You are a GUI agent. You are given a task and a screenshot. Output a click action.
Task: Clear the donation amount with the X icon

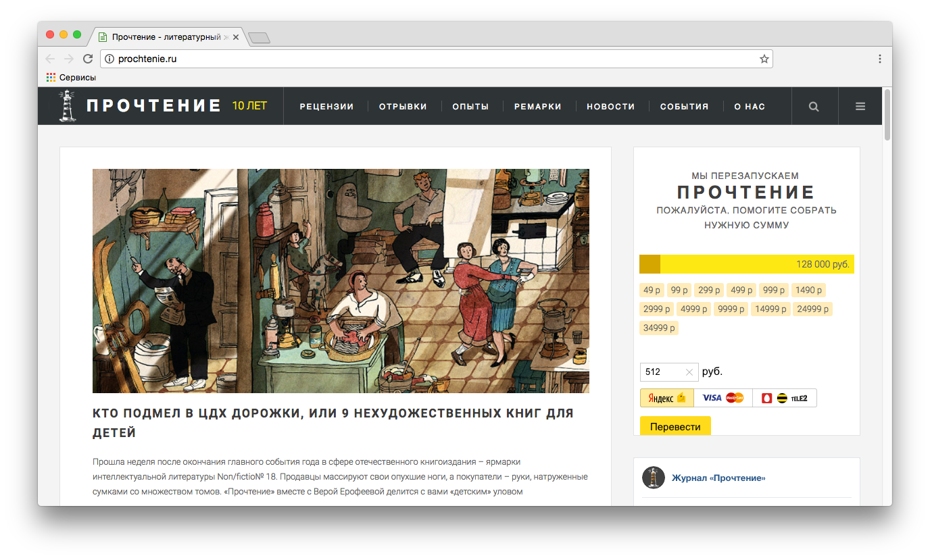tap(689, 372)
